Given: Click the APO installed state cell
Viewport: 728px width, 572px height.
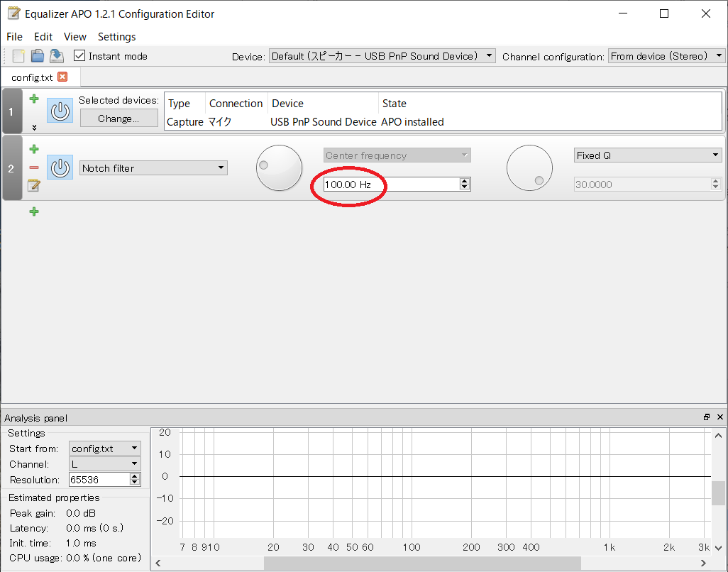Looking at the screenshot, I should pyautogui.click(x=412, y=122).
